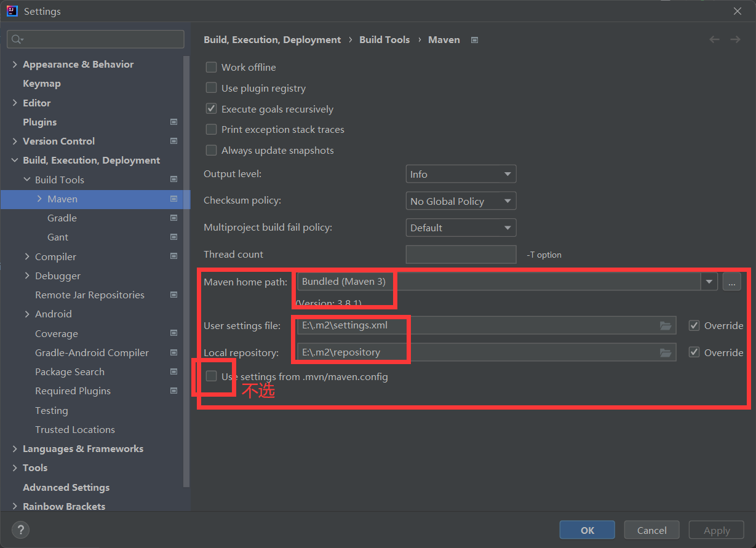Click the project-level icon on Maven row
756x548 pixels.
(x=174, y=199)
